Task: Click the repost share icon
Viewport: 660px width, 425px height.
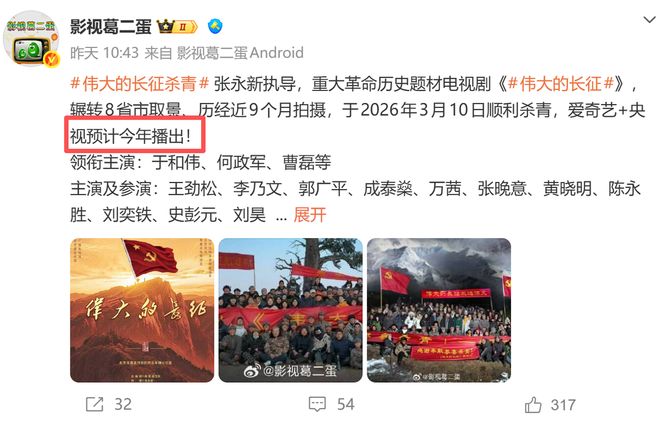Action: point(94,404)
